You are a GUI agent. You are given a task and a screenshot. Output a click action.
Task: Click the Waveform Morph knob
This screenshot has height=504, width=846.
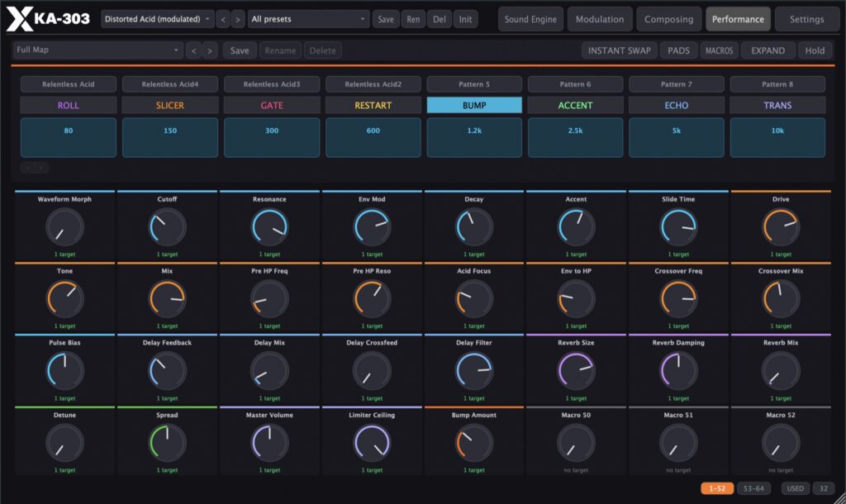coord(64,227)
